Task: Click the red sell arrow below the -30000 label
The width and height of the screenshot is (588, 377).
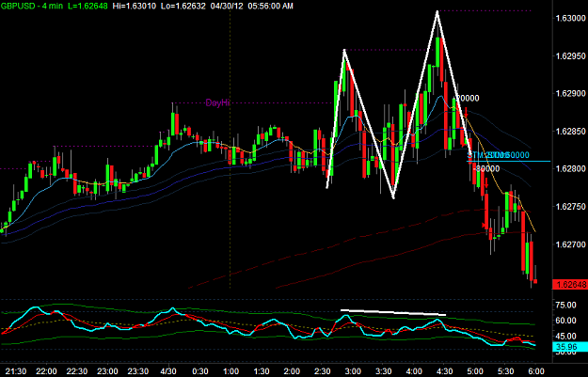Action: (486, 183)
